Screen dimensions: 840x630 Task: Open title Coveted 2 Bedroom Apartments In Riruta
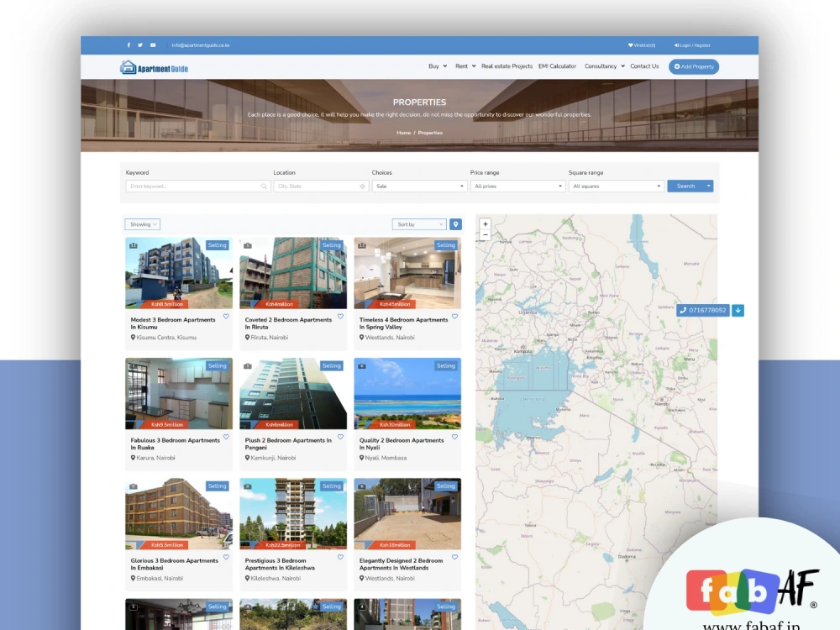[x=288, y=323]
